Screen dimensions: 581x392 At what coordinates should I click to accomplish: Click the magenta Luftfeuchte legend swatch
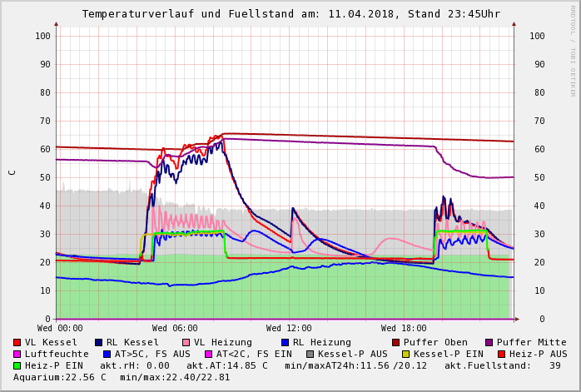click(x=17, y=354)
